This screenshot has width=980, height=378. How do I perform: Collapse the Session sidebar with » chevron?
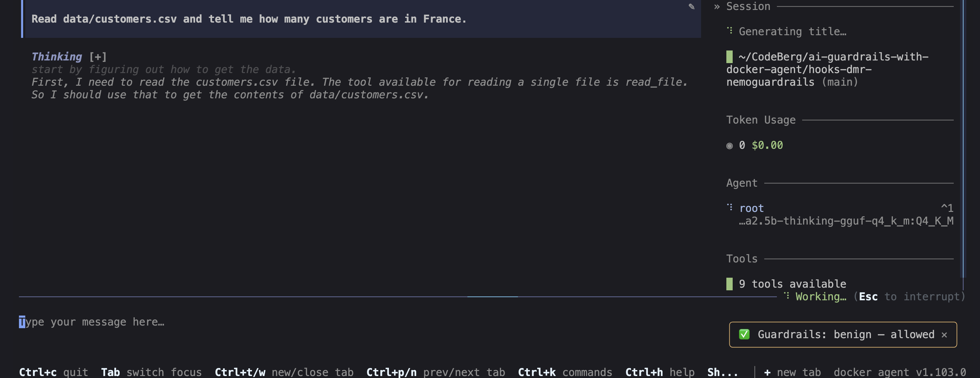point(717,6)
